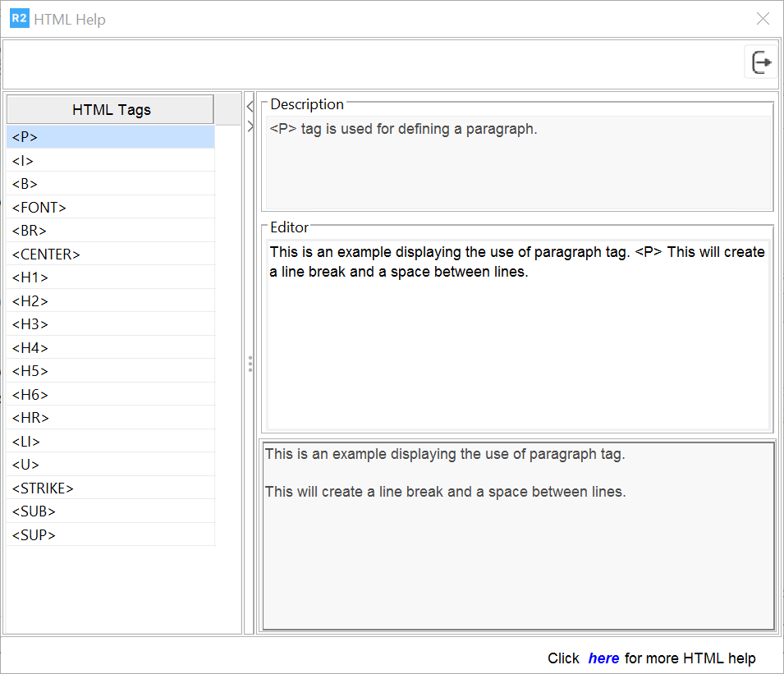This screenshot has height=674, width=784.
Task: Click the exit icon in the toolbar
Action: pyautogui.click(x=761, y=62)
